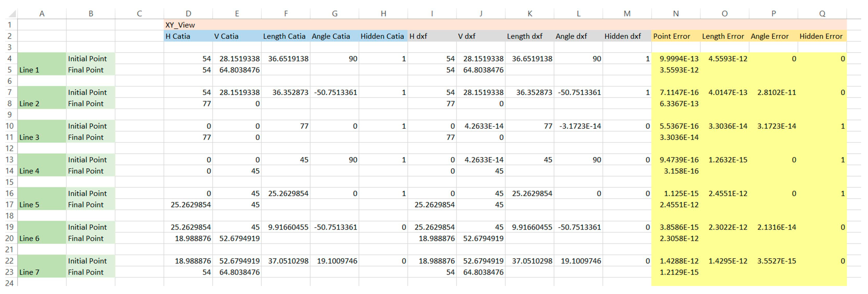Image resolution: width=868 pixels, height=294 pixels.
Task: Select the Hidden dxf header cell
Action: [627, 36]
